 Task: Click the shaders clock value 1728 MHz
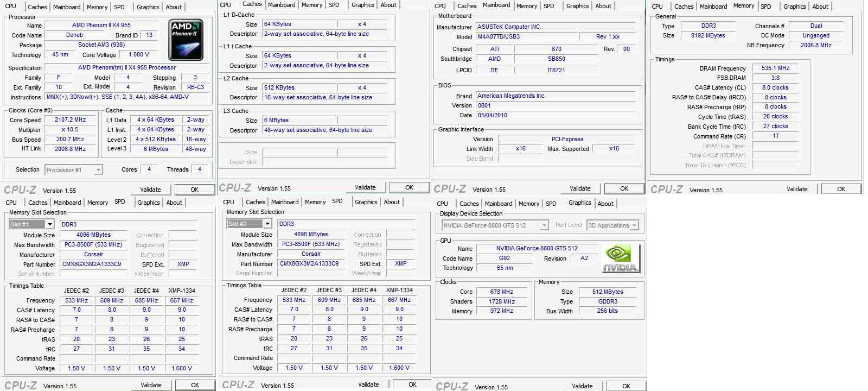point(502,301)
